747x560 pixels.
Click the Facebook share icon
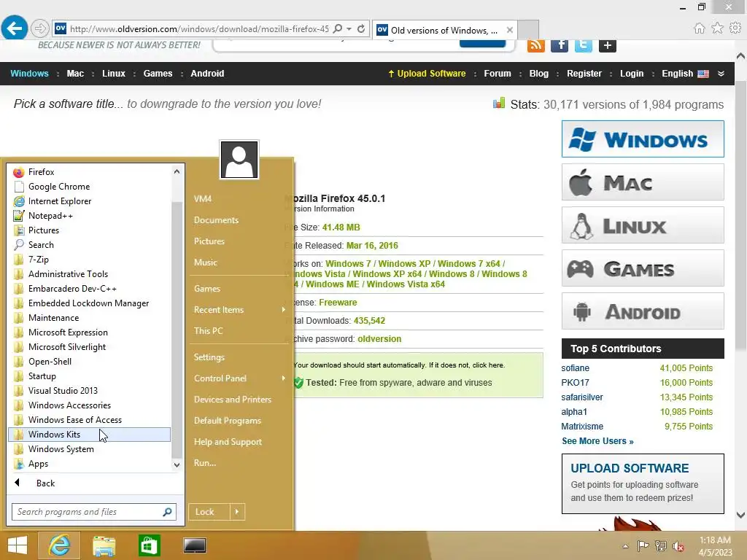(x=560, y=45)
